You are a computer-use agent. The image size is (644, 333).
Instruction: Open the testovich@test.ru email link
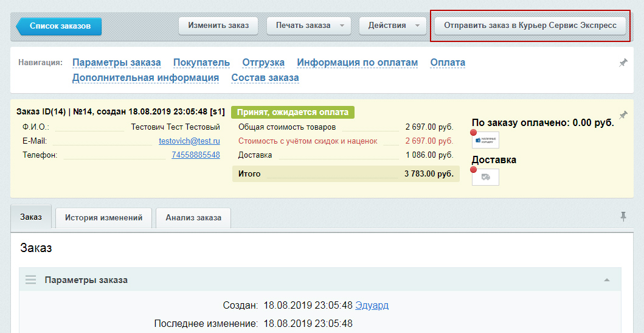point(189,141)
